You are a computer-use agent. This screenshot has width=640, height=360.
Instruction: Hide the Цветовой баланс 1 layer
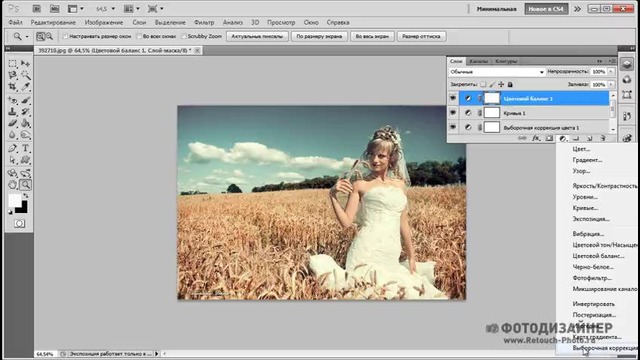[x=453, y=98]
